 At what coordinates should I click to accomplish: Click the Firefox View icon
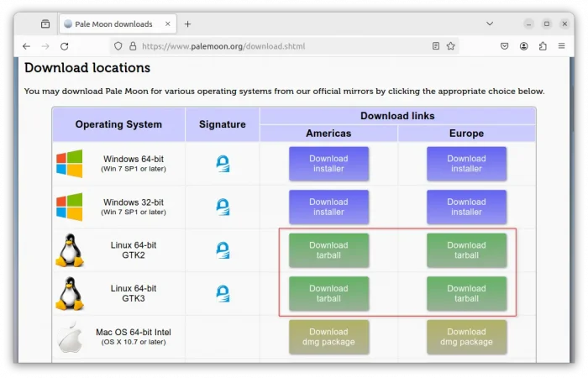coord(45,24)
